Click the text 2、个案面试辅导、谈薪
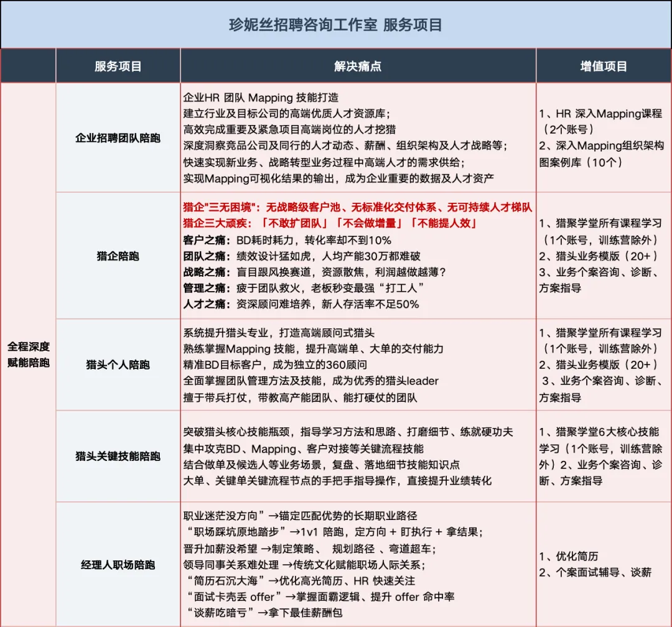Viewport: 672px width, 627px height. [x=595, y=572]
